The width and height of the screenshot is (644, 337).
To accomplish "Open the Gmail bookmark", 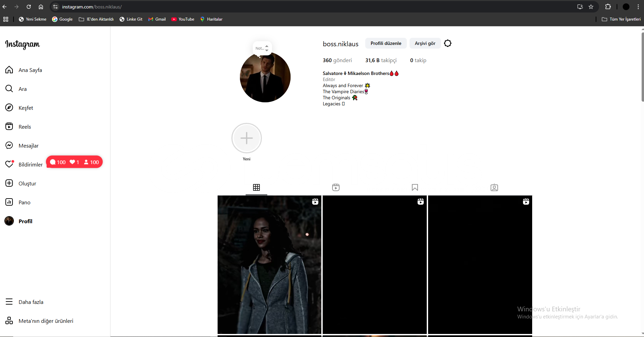I will coord(157,19).
